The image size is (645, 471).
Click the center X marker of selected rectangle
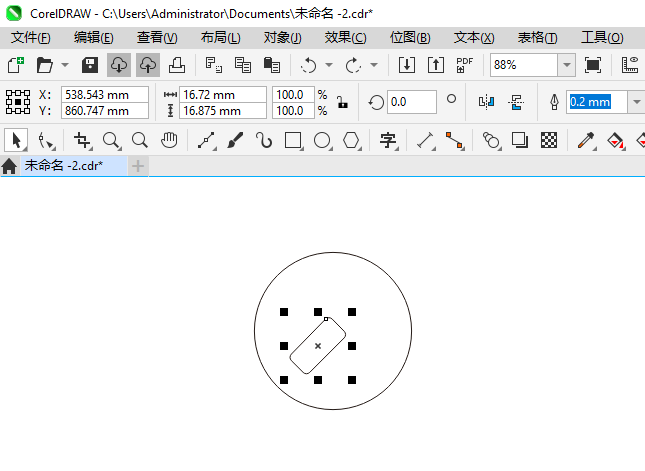pyautogui.click(x=318, y=346)
